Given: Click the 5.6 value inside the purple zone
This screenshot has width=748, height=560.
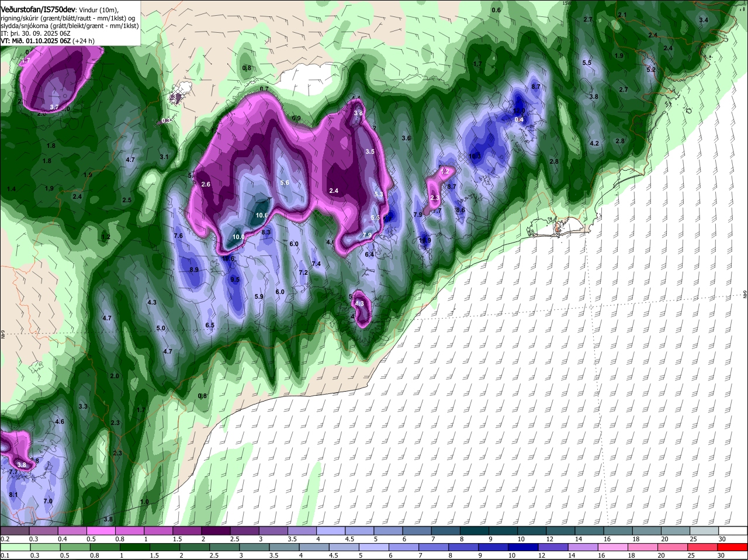Looking at the screenshot, I should click(285, 183).
